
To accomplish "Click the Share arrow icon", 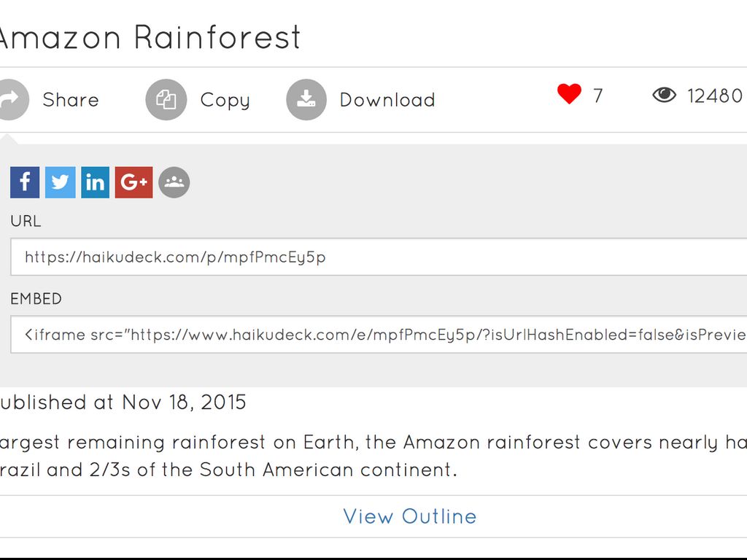I will click(x=10, y=99).
